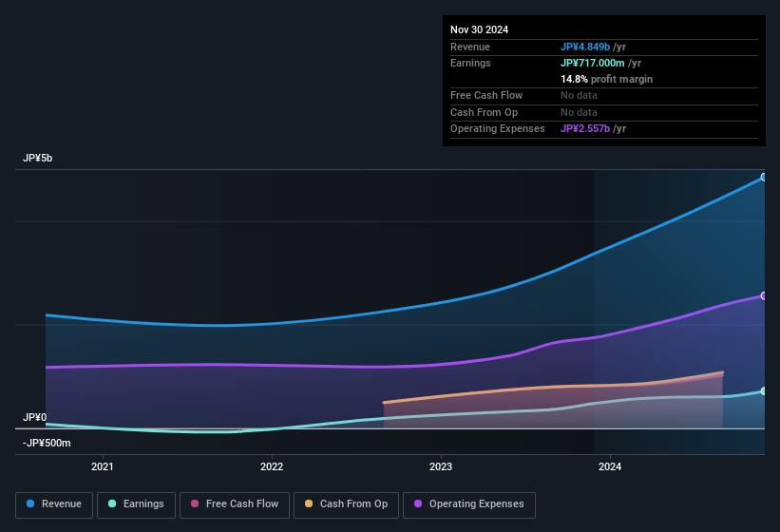Click the JP¥2.557b operating expenses value

click(585, 129)
